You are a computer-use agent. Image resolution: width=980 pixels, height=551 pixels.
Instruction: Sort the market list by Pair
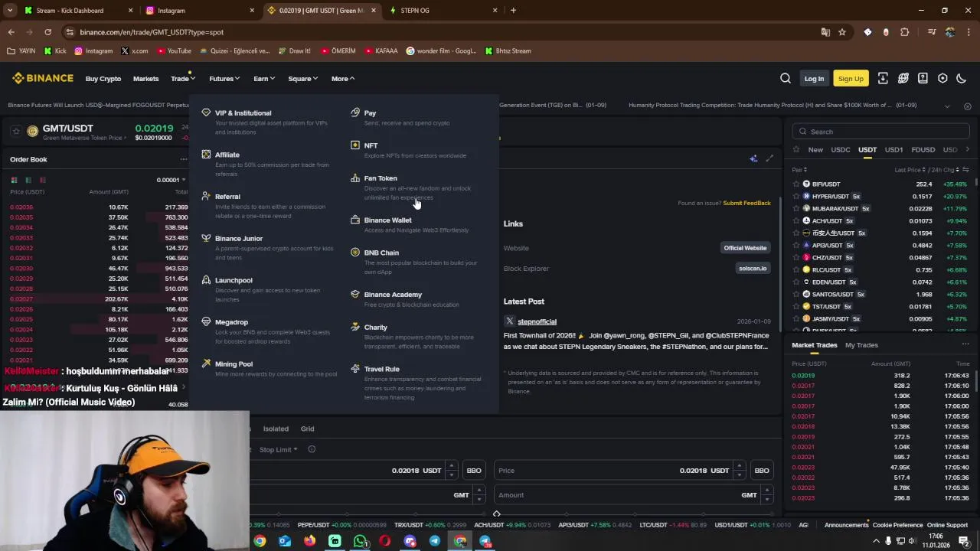tap(799, 170)
